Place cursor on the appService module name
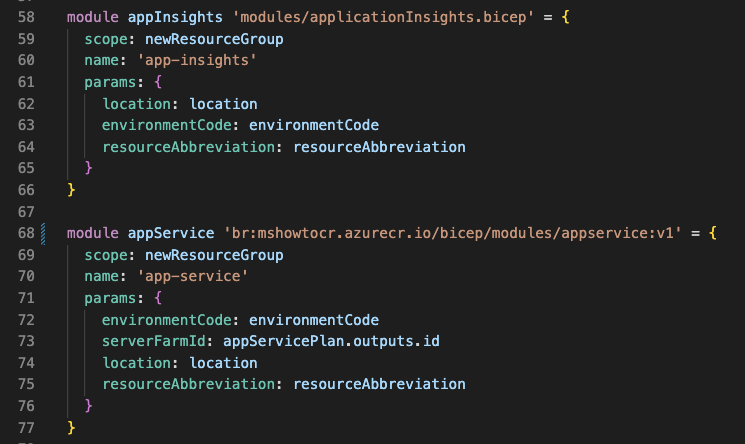 [x=171, y=233]
